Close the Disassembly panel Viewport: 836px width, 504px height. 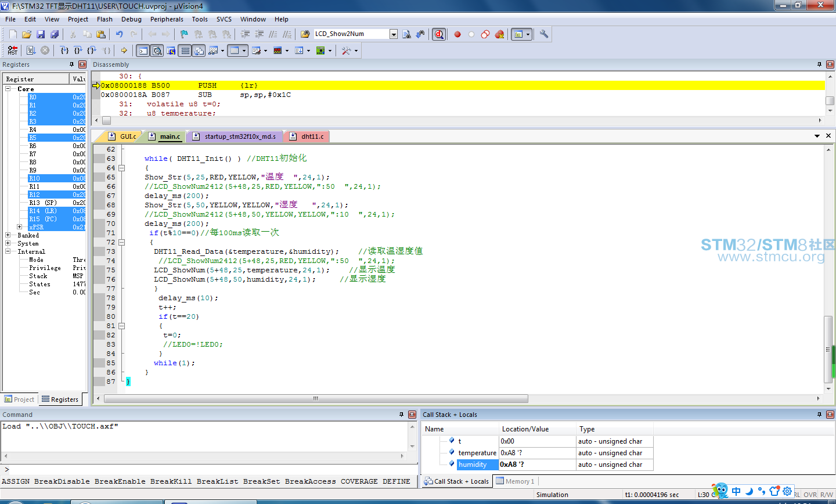830,64
